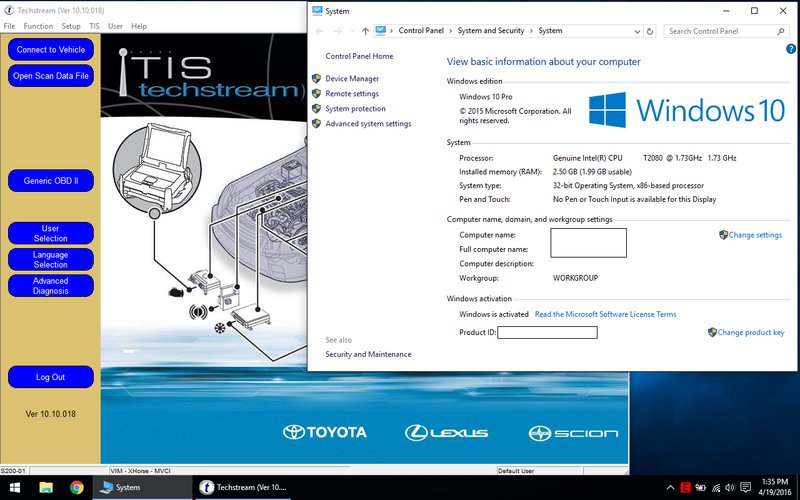Click the Windows 10 logo
The height and width of the screenshot is (500, 800).
(x=687, y=110)
